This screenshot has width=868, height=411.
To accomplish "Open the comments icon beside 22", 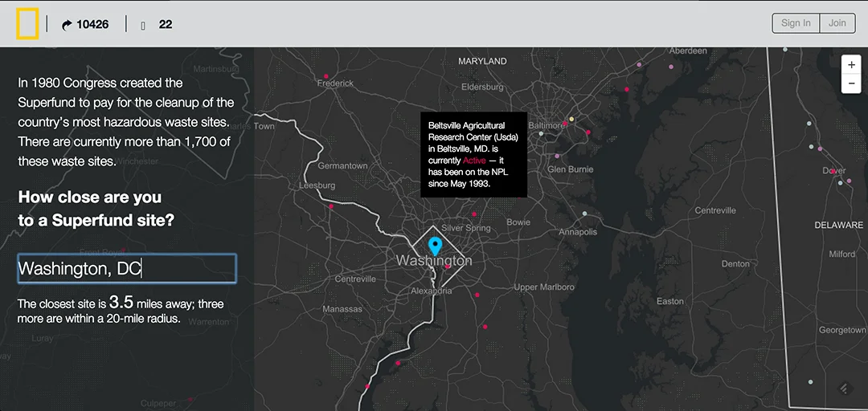I will tap(143, 26).
